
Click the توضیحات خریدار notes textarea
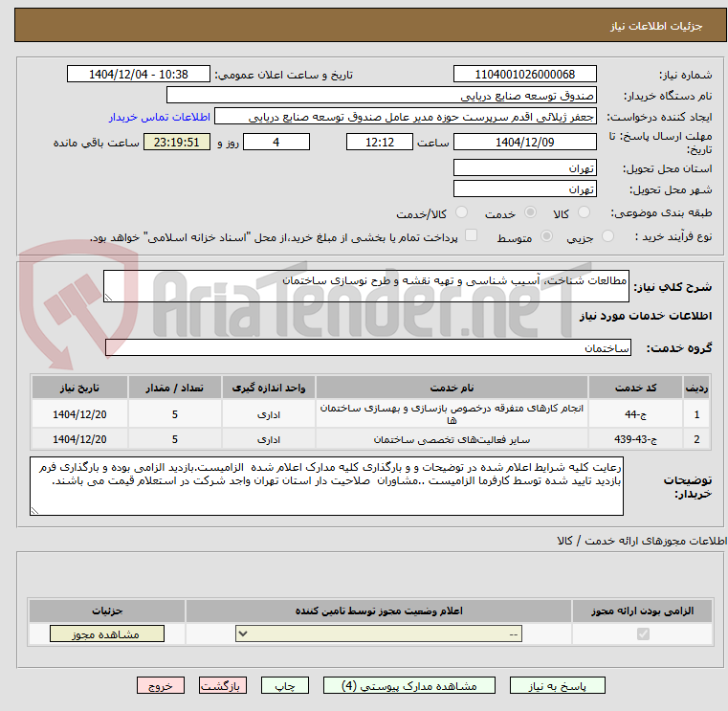[326, 486]
